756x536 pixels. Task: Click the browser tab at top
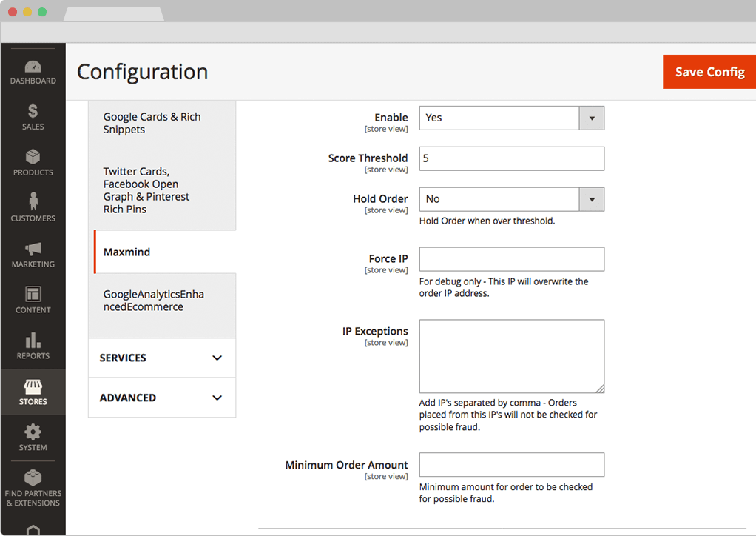tap(114, 14)
